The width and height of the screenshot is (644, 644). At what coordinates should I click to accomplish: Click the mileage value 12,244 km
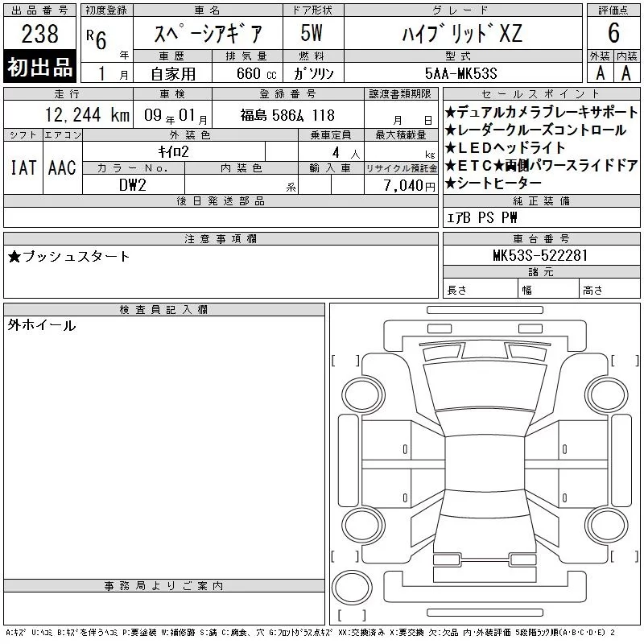87,115
